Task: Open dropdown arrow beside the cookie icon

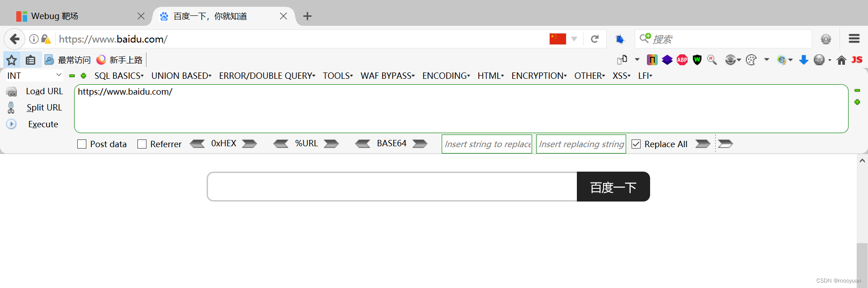Action: pyautogui.click(x=767, y=60)
